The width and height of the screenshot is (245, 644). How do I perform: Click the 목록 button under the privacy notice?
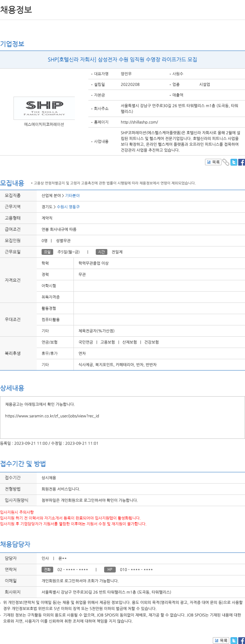pos(221,640)
